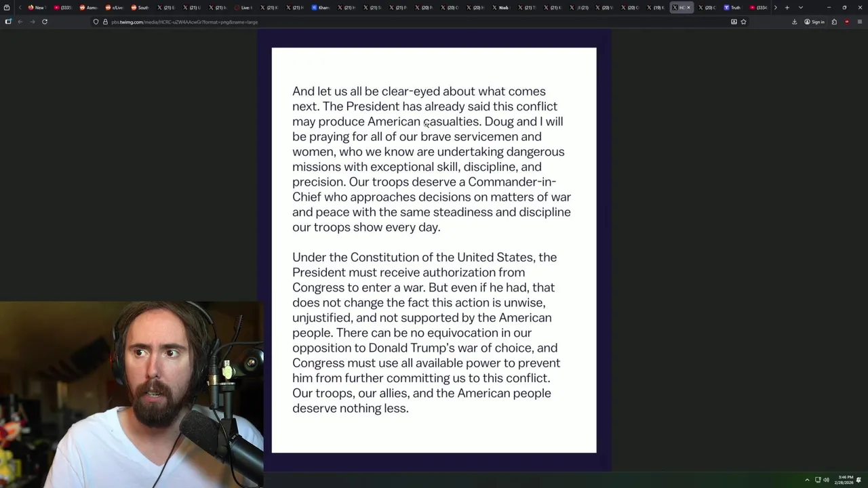
Task: Click the 3:46 PM clock in taskbar
Action: [x=844, y=480]
